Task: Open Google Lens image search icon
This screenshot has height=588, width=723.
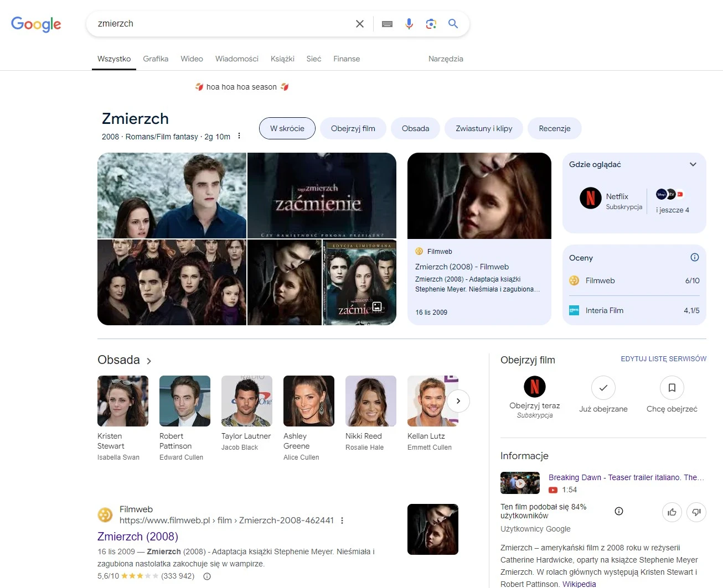Action: pos(431,24)
